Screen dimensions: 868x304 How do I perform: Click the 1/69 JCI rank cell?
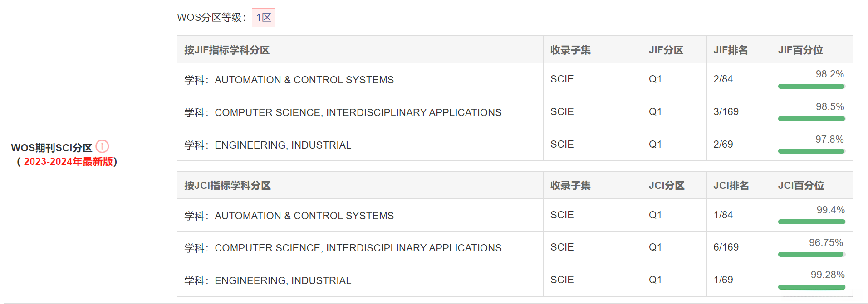coord(723,280)
